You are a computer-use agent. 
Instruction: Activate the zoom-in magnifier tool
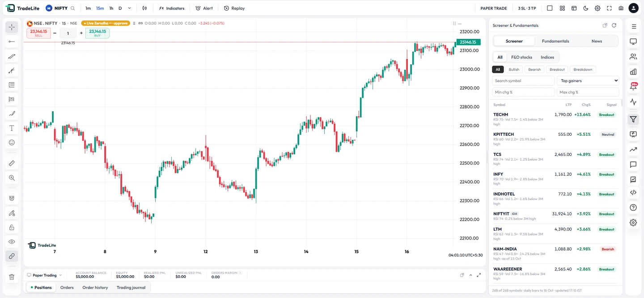point(12,178)
